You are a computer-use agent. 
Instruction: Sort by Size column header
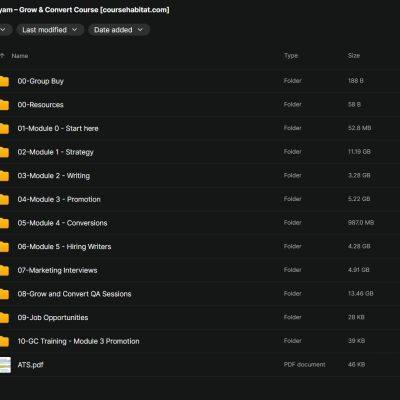coord(354,56)
